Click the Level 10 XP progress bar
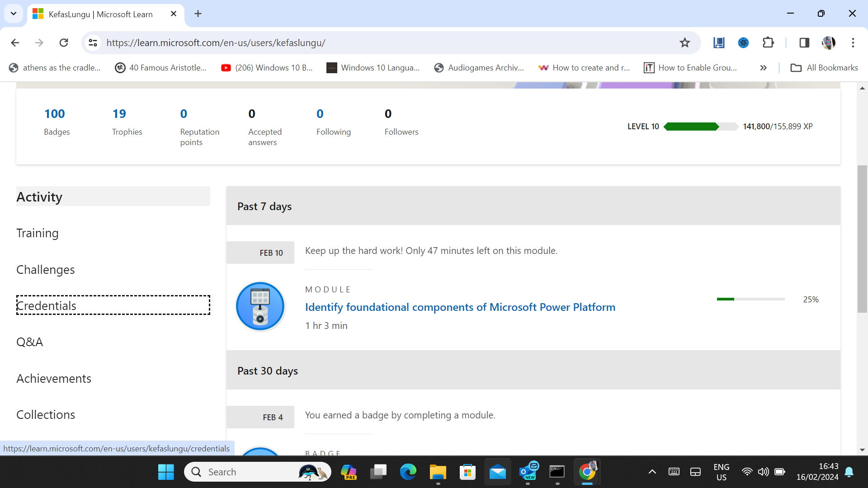Viewport: 868px width, 488px height. point(700,127)
